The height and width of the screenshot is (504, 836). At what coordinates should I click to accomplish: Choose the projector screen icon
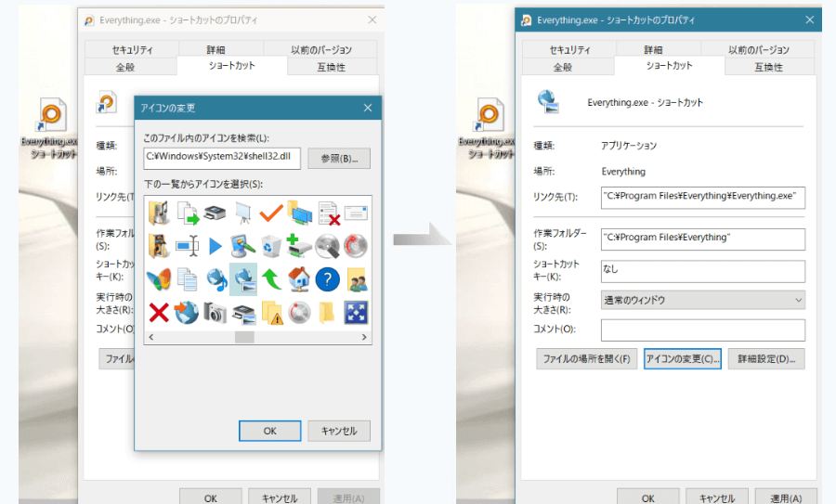pyautogui.click(x=243, y=213)
